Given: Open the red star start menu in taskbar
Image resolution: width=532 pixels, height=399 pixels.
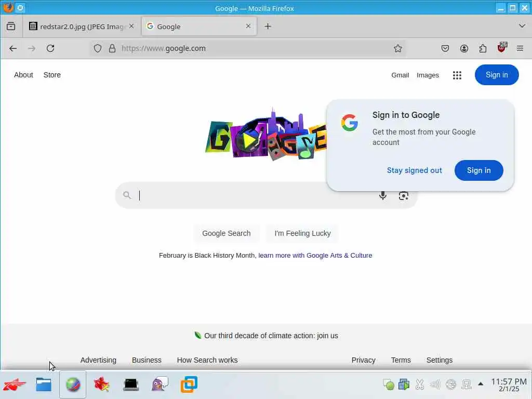Looking at the screenshot, I should click(15, 385).
